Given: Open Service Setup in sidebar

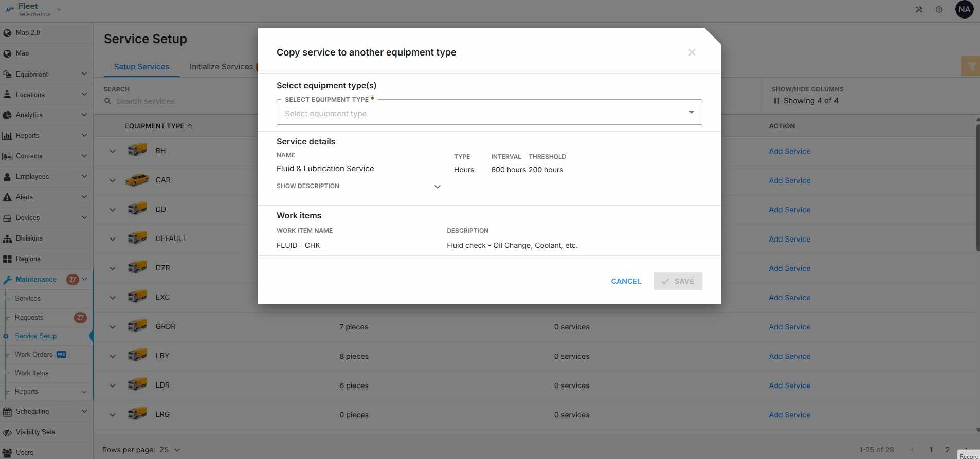Looking at the screenshot, I should tap(36, 336).
